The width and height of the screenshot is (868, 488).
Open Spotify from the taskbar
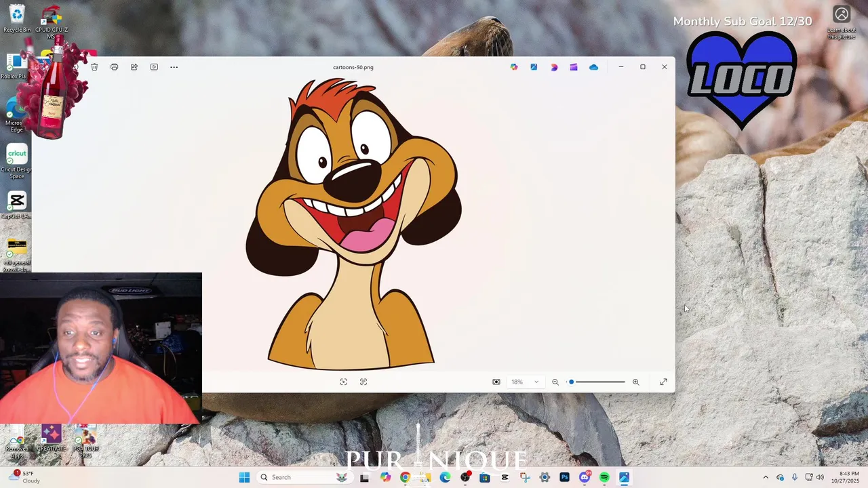604,477
